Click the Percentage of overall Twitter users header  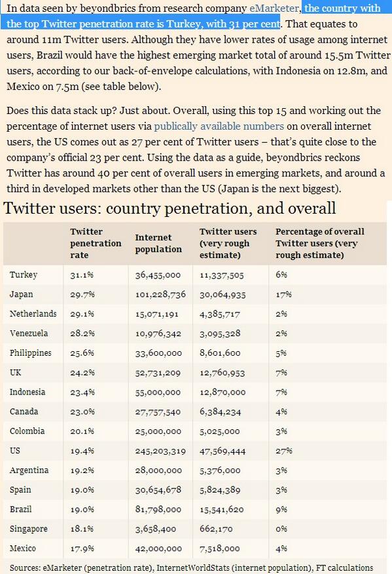tap(319, 243)
